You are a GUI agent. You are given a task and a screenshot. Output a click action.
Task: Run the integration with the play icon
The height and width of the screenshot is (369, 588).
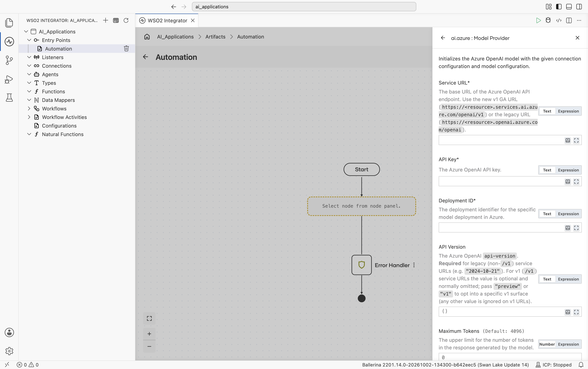click(538, 20)
